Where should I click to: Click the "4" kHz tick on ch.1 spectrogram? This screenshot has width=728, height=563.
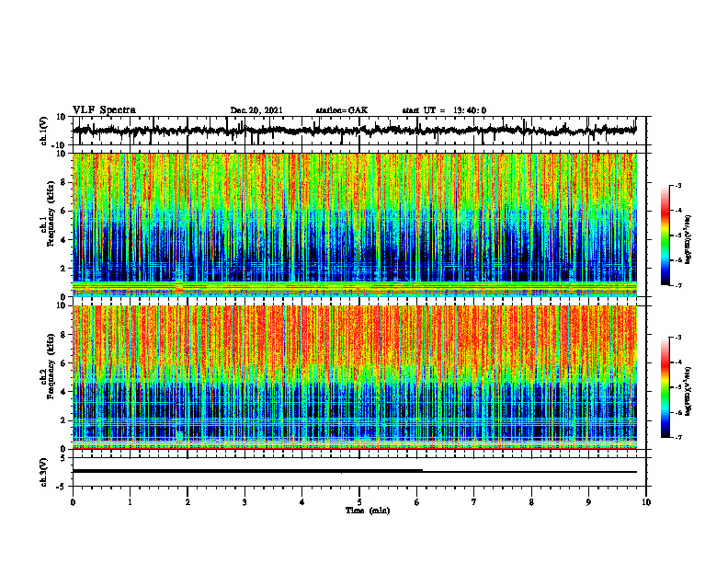point(64,240)
